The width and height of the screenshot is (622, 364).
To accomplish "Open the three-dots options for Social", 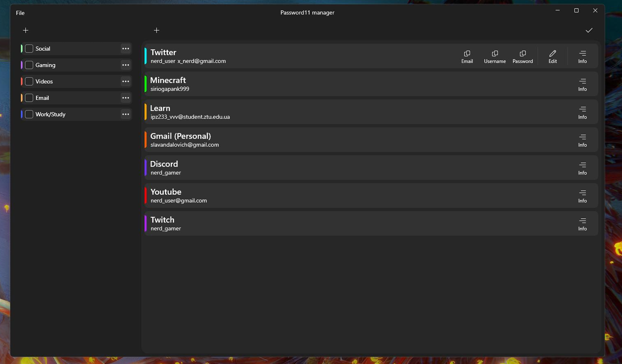I will pos(125,48).
